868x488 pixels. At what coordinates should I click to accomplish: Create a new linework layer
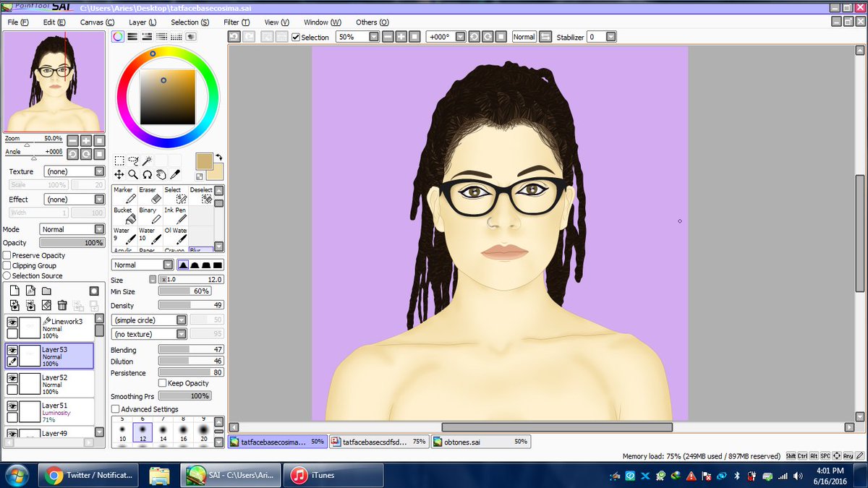30,291
